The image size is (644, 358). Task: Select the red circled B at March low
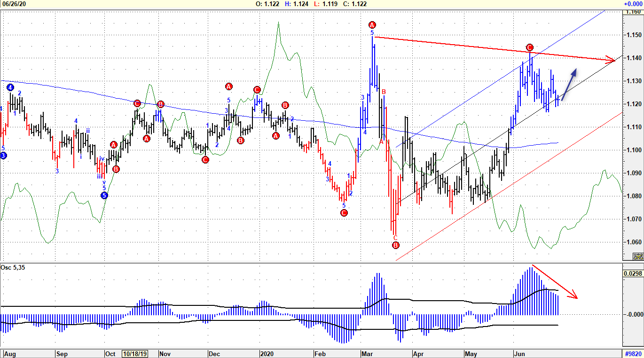(395, 245)
